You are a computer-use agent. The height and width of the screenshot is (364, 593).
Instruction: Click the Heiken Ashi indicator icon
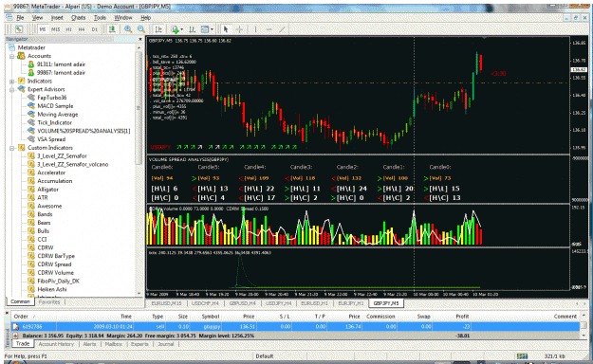(31, 289)
